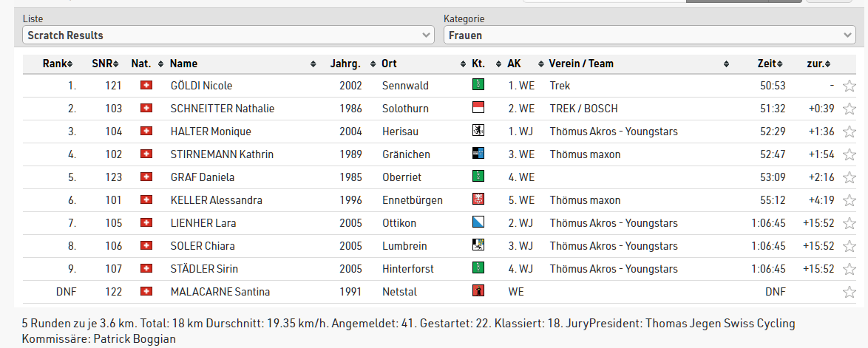Toggle star for STÄDLER Sirin
868x348 pixels.
click(x=849, y=270)
